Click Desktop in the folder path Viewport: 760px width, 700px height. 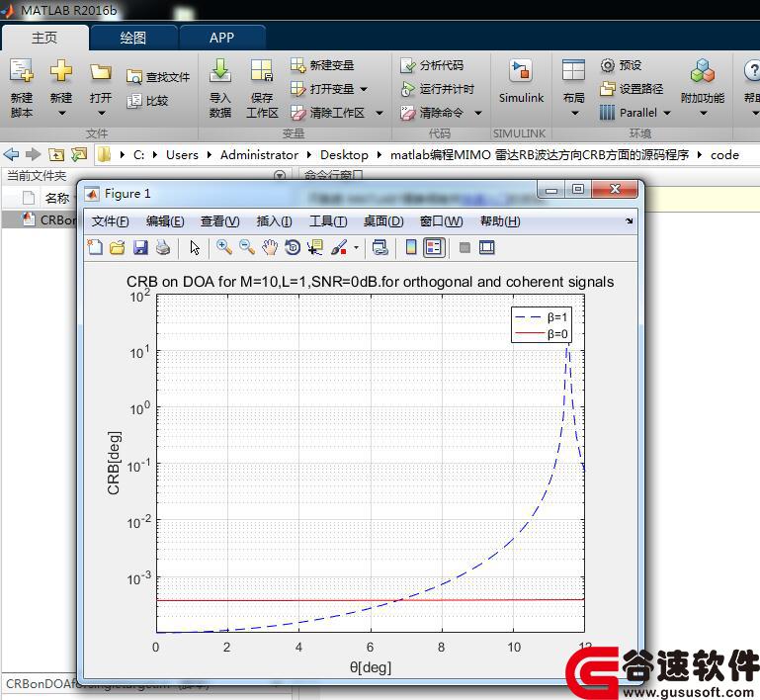[x=344, y=154]
